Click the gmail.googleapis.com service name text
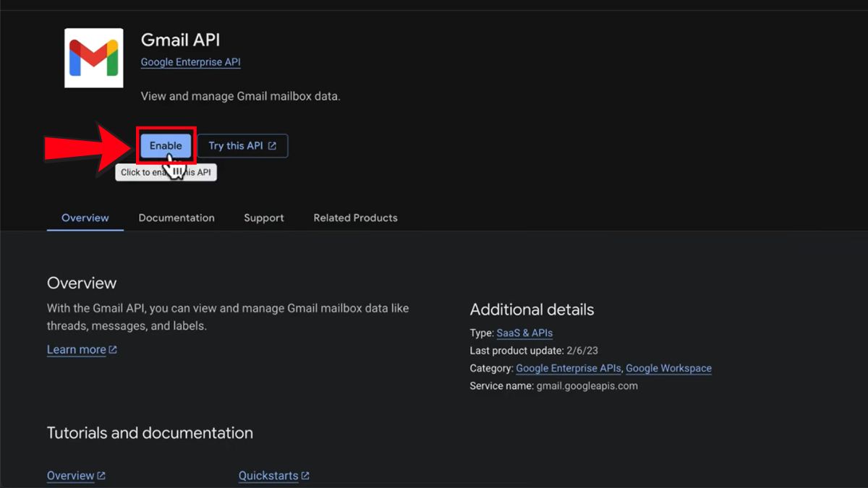 pyautogui.click(x=587, y=386)
